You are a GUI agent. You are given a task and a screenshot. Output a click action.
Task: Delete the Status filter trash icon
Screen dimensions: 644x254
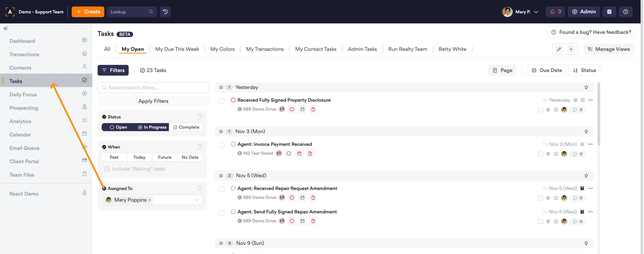(x=199, y=117)
